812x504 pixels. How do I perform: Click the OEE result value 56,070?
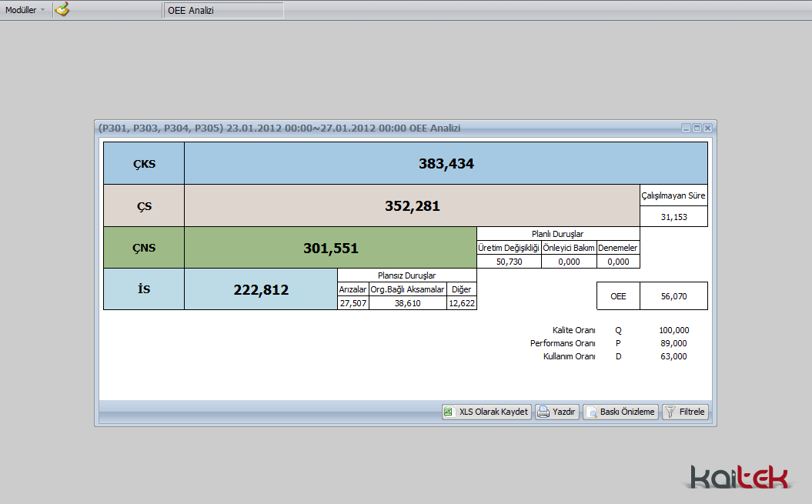[x=673, y=295]
